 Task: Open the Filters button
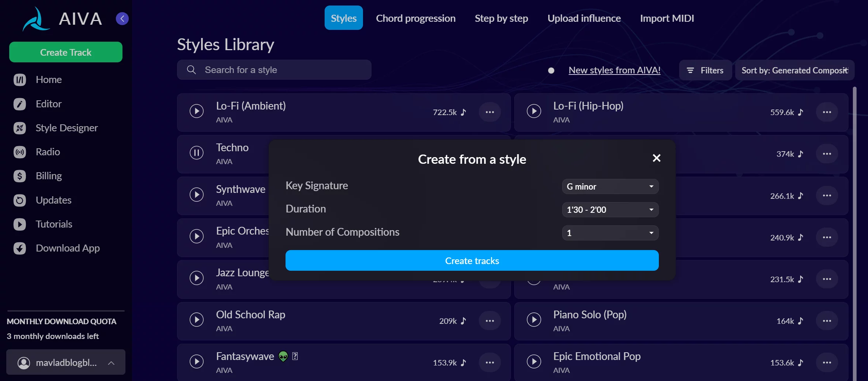tap(705, 70)
